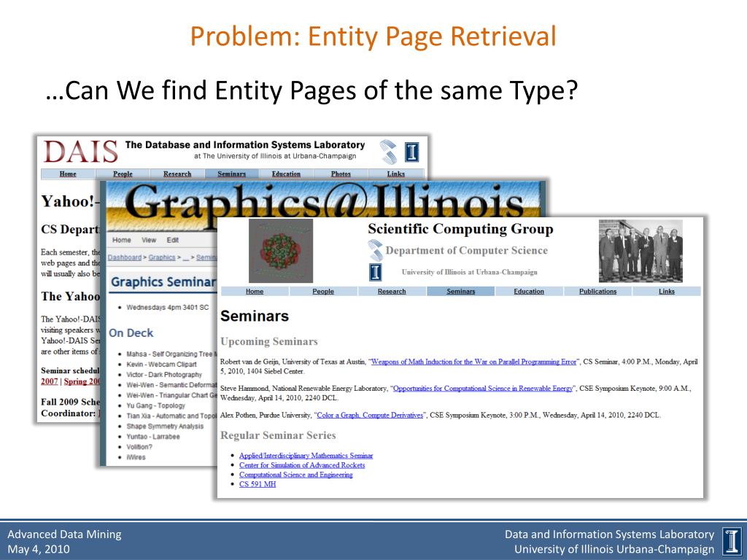Open Home tab in DAIS page

(68, 174)
